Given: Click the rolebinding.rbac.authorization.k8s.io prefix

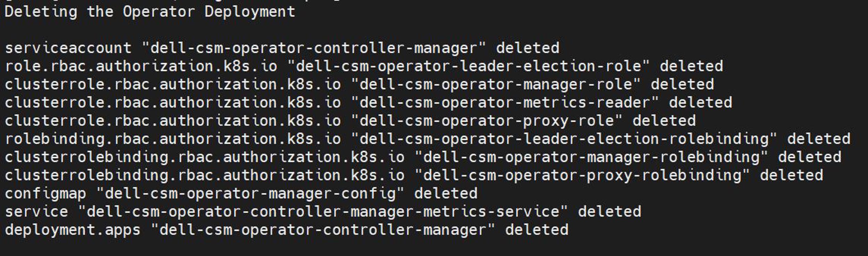Looking at the screenshot, I should pyautogui.click(x=173, y=139).
